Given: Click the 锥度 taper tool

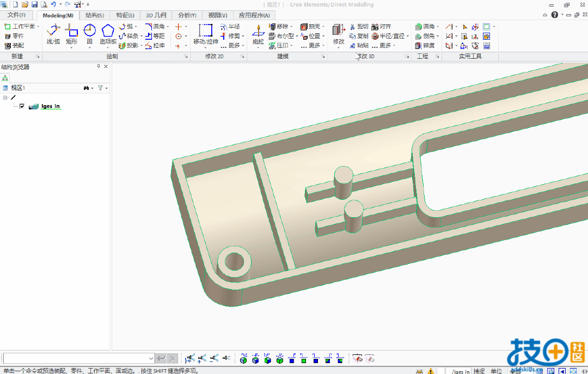Looking at the screenshot, I should coord(425,45).
